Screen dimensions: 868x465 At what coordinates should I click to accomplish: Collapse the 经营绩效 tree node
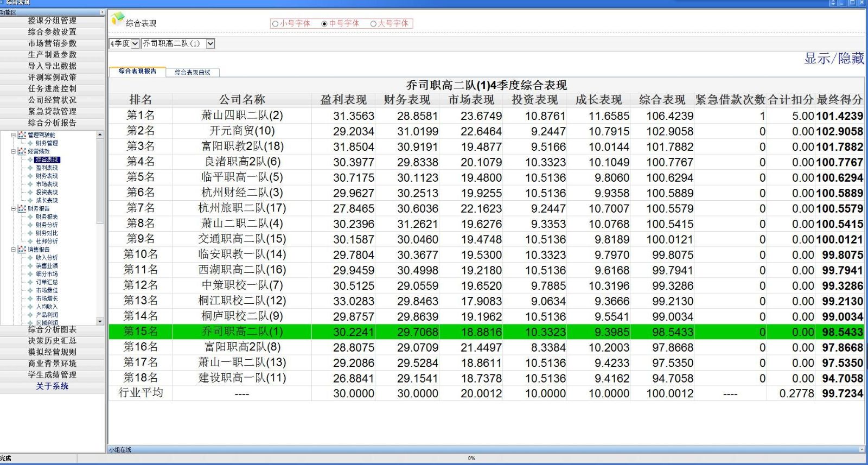tap(14, 151)
